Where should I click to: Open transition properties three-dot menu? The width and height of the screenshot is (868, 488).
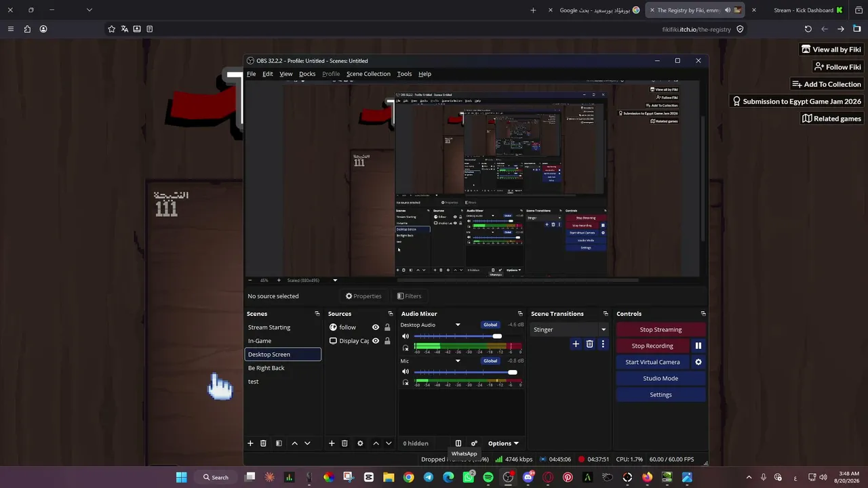pos(603,344)
